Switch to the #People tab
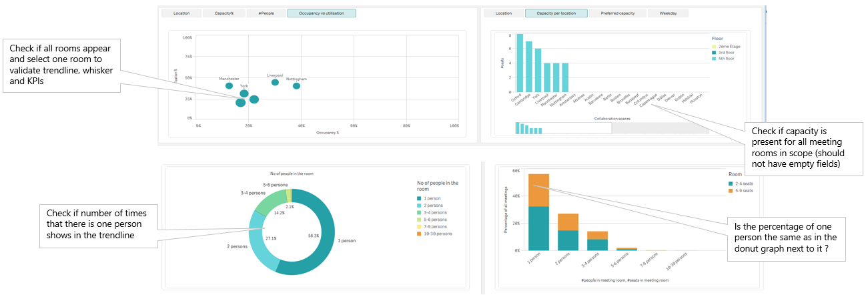Image resolution: width=868 pixels, height=295 pixels. coord(265,13)
